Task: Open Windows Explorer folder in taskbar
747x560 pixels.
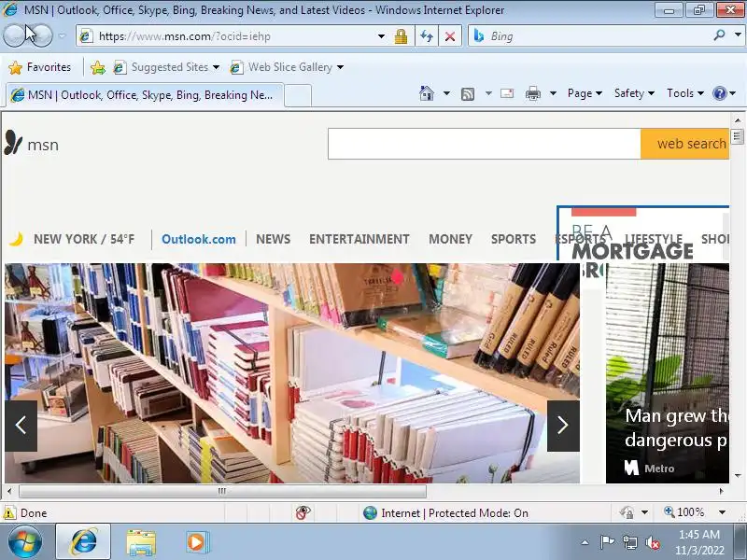Action: click(x=141, y=542)
